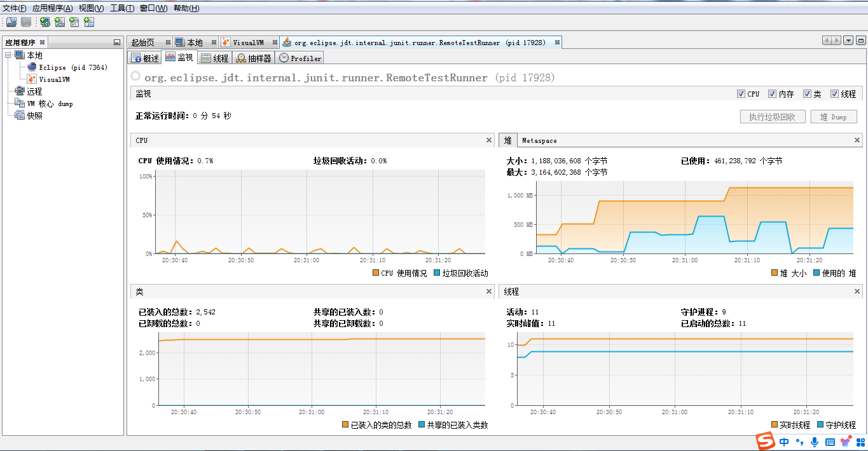This screenshot has height=451, width=868.
Task: Close the 应用程序 panel tab
Action: point(43,42)
